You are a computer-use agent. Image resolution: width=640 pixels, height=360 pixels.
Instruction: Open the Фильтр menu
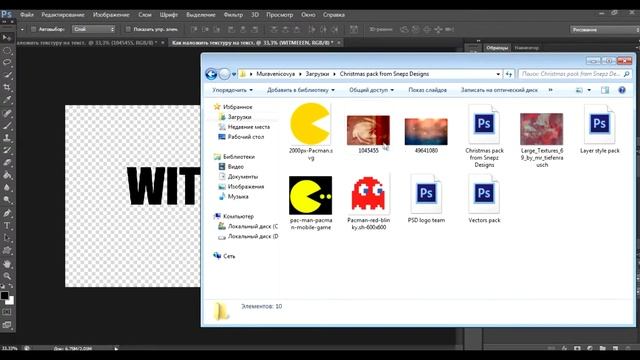tap(233, 15)
